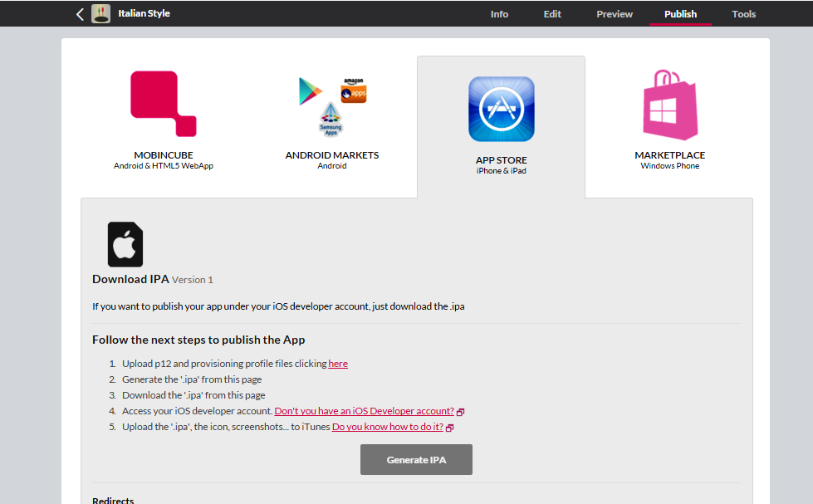Open the 'Do you know how to do it?' link
This screenshot has height=504, width=813.
[x=387, y=427]
